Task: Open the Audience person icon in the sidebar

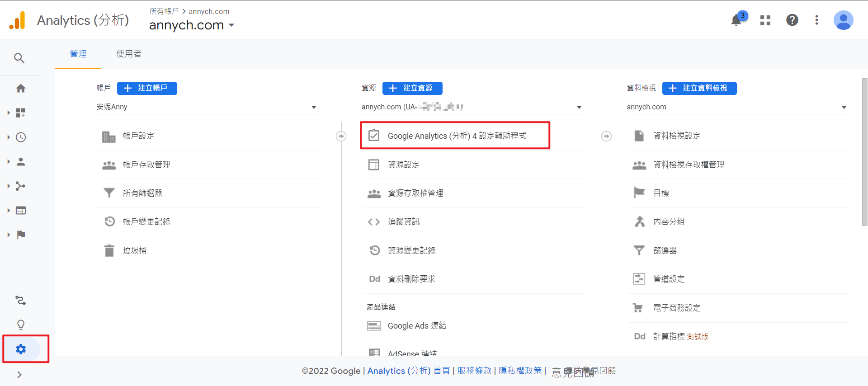Action: [21, 161]
